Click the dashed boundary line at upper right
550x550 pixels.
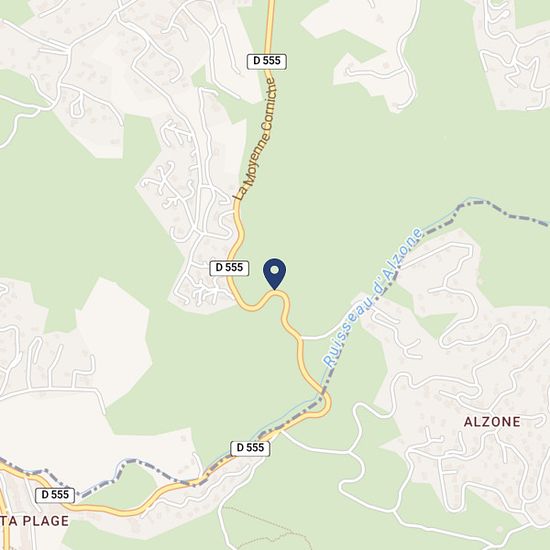[x=502, y=209]
